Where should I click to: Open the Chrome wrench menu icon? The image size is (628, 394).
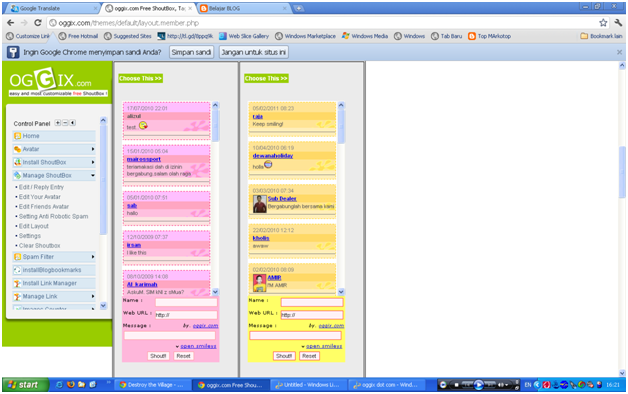618,23
